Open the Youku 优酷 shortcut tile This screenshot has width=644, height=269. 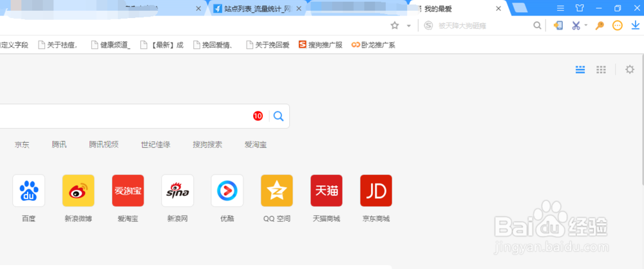pos(227,190)
